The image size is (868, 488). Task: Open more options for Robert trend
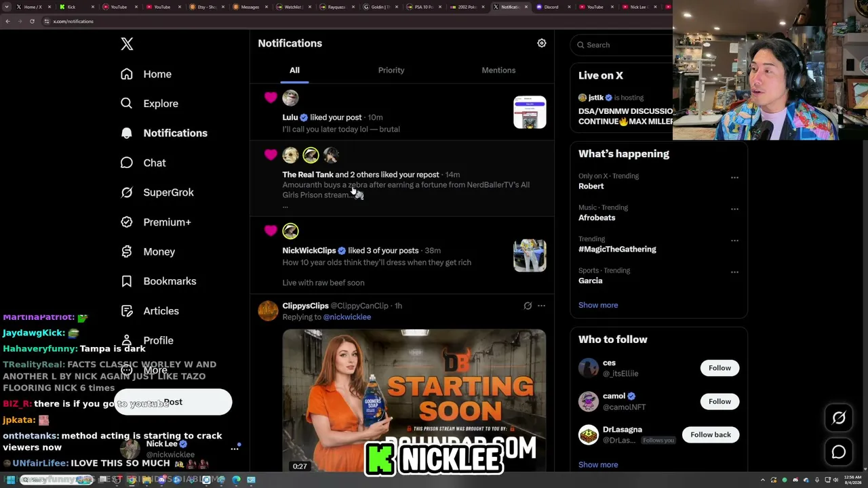[734, 178]
